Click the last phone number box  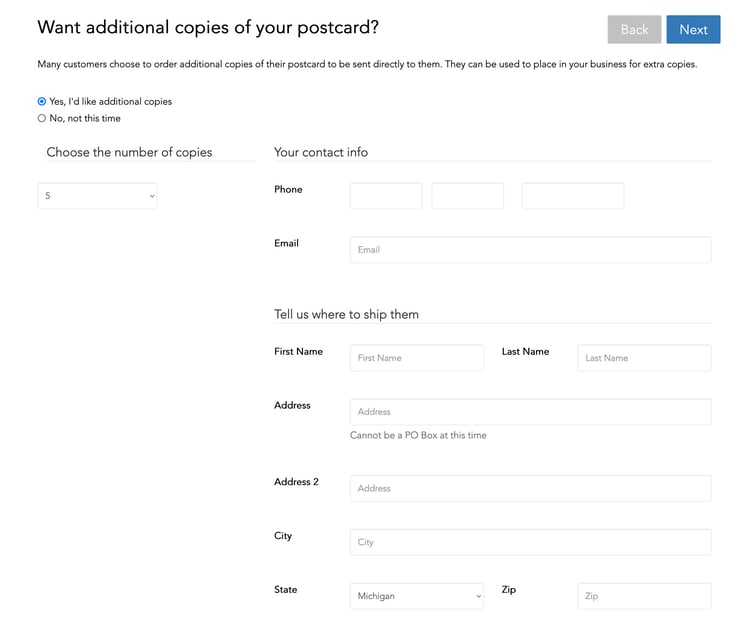[x=572, y=196]
